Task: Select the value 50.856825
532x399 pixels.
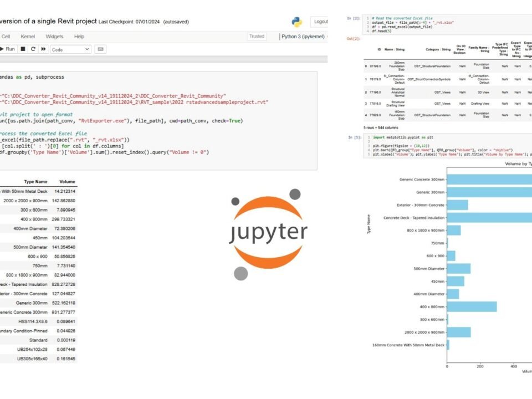Action: click(65, 257)
